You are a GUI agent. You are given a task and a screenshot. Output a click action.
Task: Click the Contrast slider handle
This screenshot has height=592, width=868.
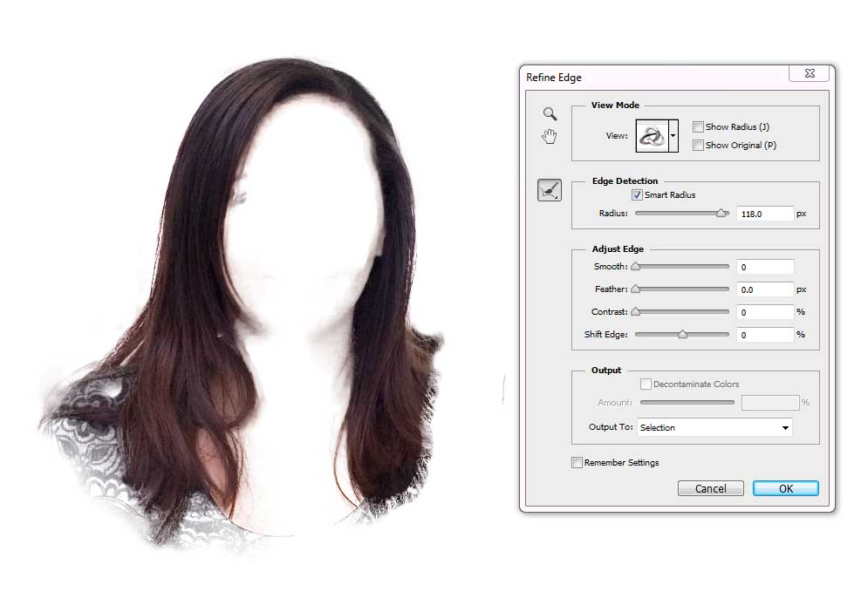(x=636, y=311)
